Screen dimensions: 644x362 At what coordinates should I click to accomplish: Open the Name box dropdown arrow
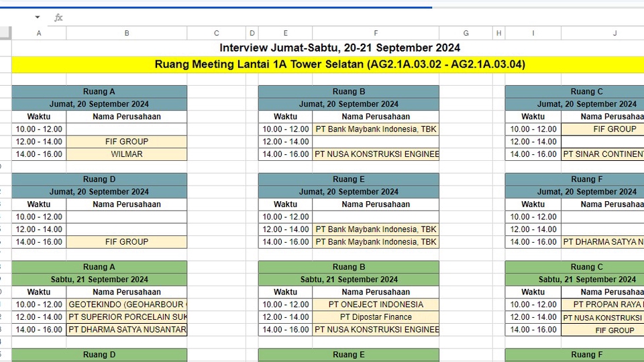38,17
